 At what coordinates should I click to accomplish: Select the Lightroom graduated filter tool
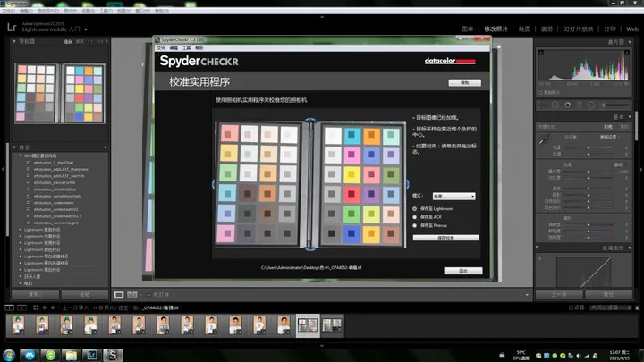coord(580,105)
